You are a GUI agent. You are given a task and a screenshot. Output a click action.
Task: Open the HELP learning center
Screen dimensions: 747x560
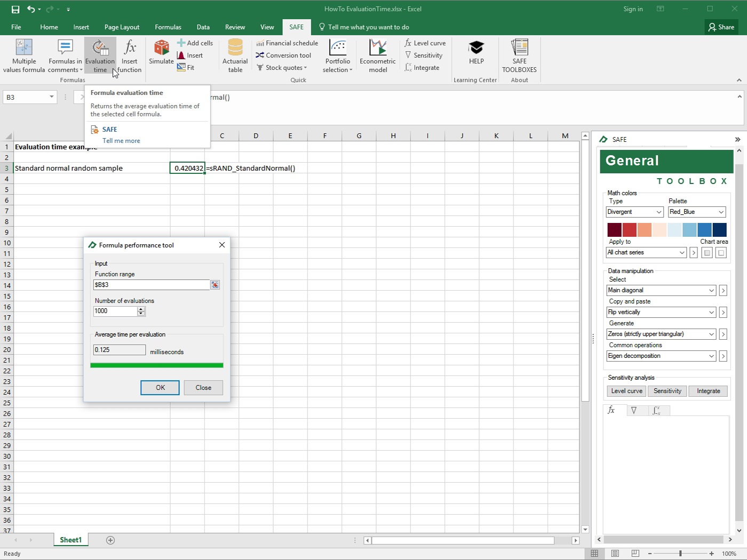[x=476, y=52]
